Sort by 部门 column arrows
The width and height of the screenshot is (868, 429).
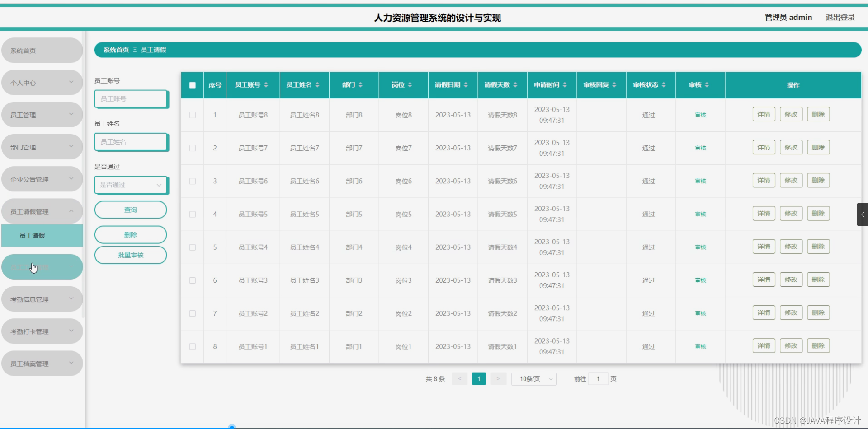[360, 85]
